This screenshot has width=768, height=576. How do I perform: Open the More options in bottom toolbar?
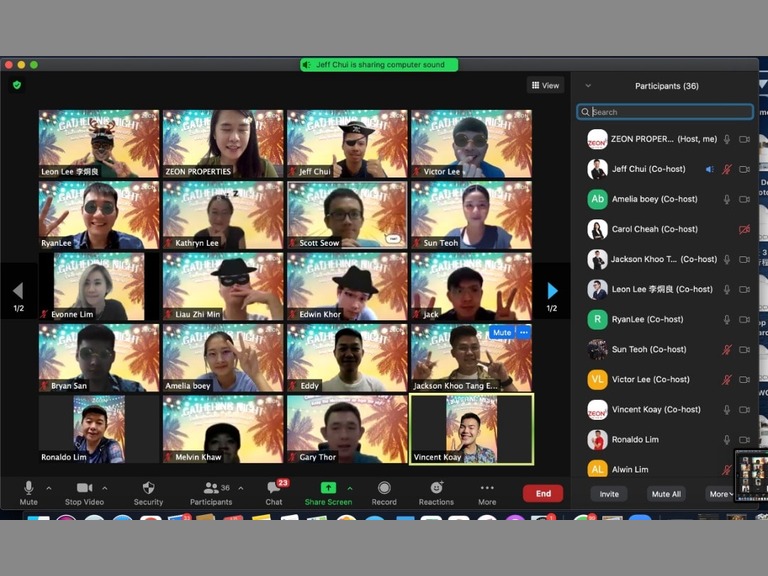pos(487,488)
